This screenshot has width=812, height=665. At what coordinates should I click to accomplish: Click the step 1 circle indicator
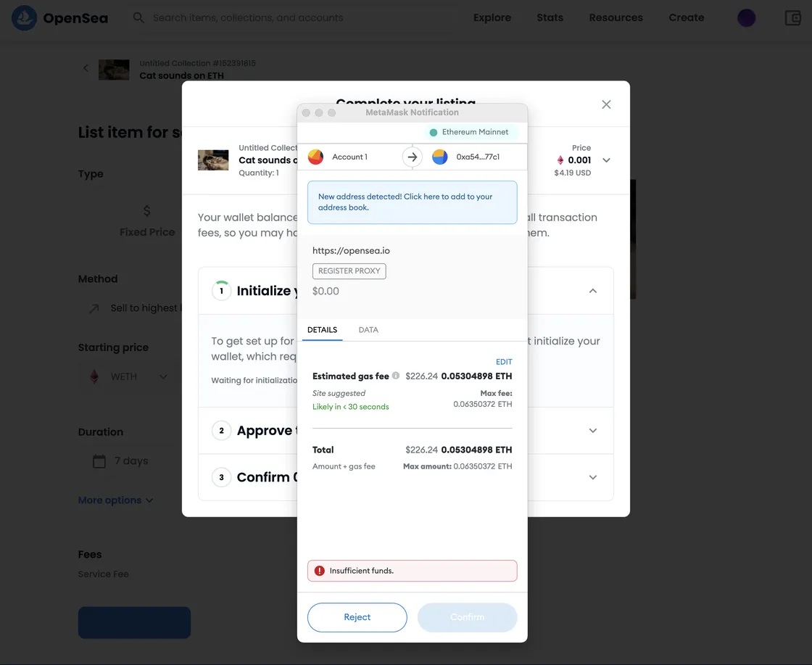[221, 291]
